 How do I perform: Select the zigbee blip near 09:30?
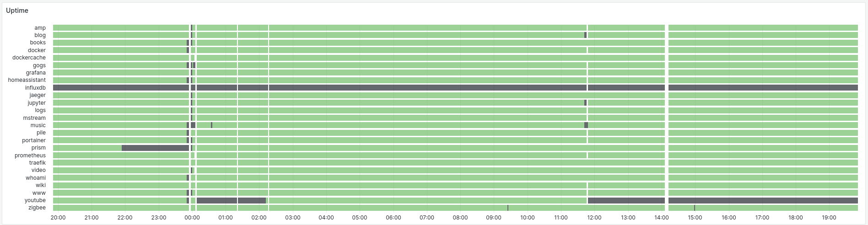[x=508, y=208]
